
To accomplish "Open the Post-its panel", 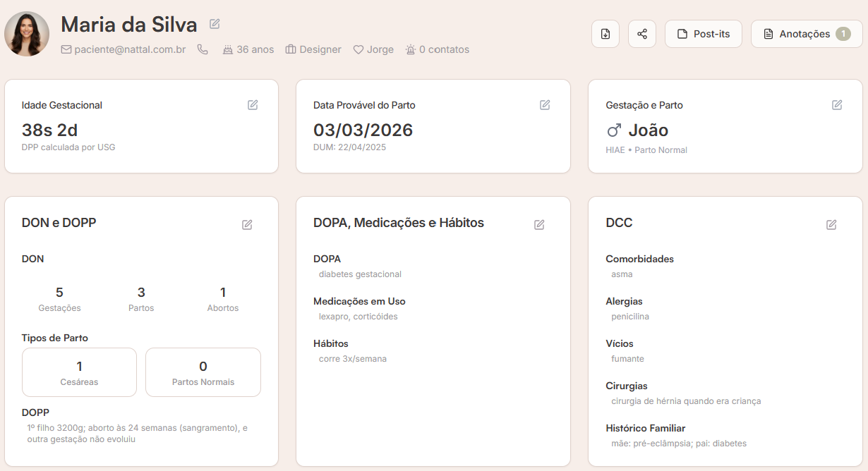I will click(x=703, y=34).
